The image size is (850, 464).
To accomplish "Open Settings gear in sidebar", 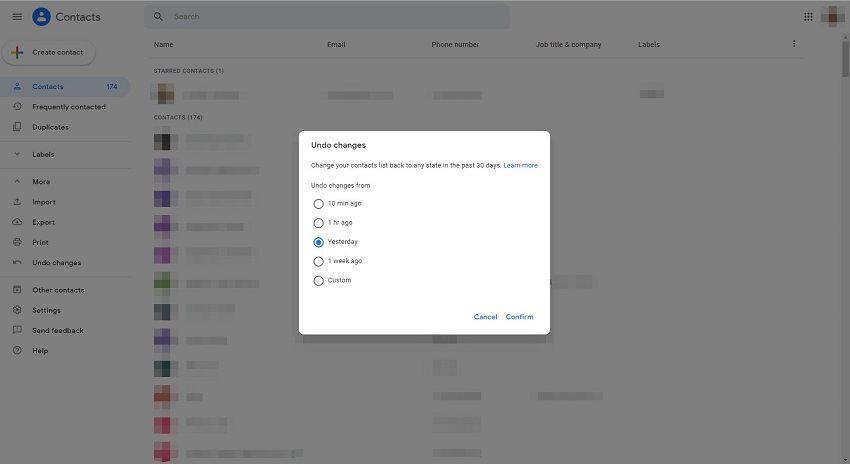I will click(17, 310).
